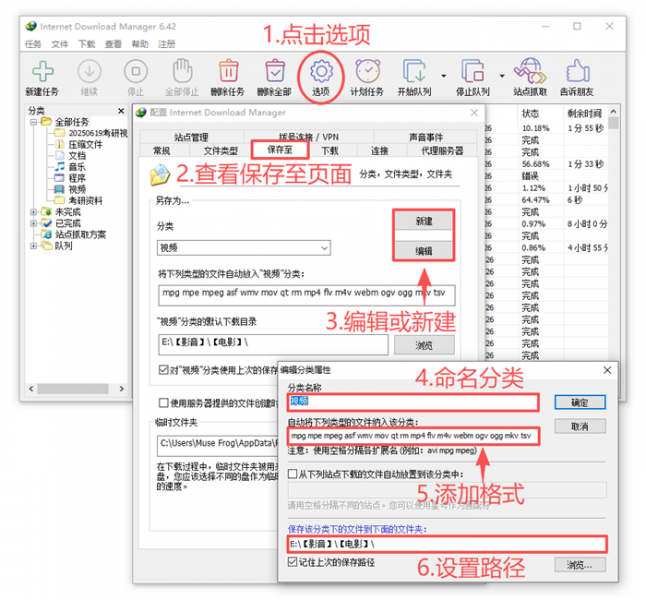Expand the 未完成 tree node
Image resolution: width=646 pixels, height=600 pixels.
tap(34, 212)
